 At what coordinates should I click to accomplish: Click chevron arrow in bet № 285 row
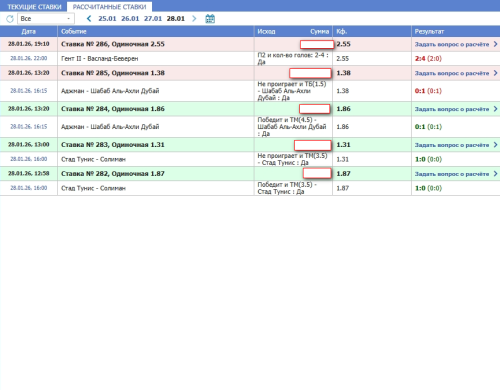tap(495, 73)
